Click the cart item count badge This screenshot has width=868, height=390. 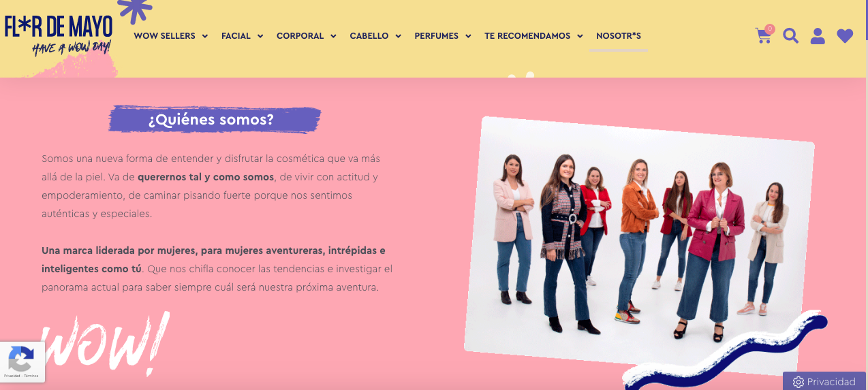coord(770,29)
